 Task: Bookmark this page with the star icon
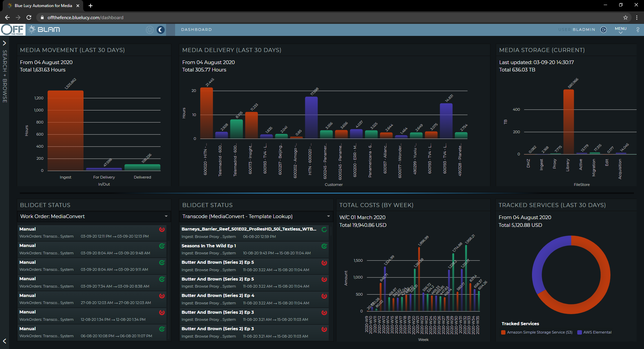pyautogui.click(x=625, y=17)
